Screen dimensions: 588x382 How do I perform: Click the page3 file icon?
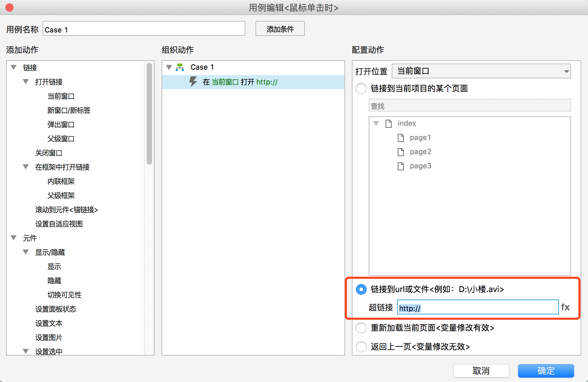point(401,166)
